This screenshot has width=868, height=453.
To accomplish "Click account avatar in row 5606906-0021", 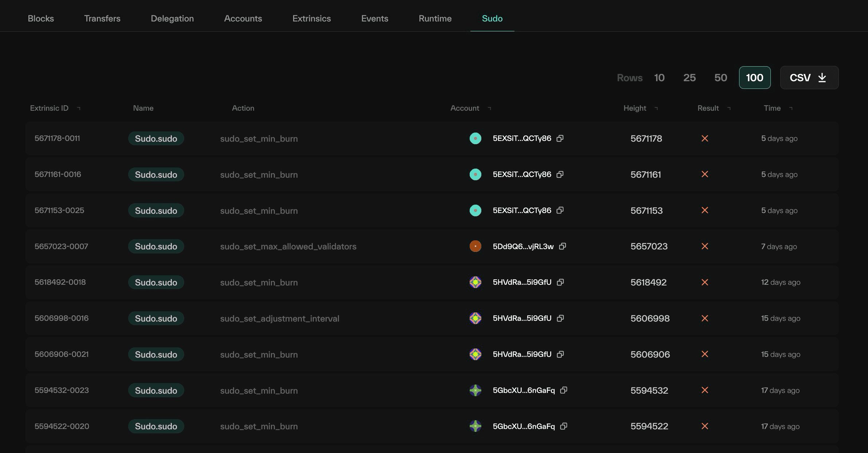I will pos(475,354).
